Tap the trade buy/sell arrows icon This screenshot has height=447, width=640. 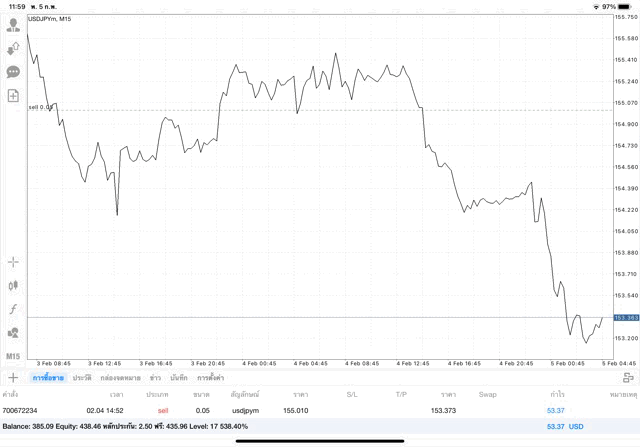[13, 48]
